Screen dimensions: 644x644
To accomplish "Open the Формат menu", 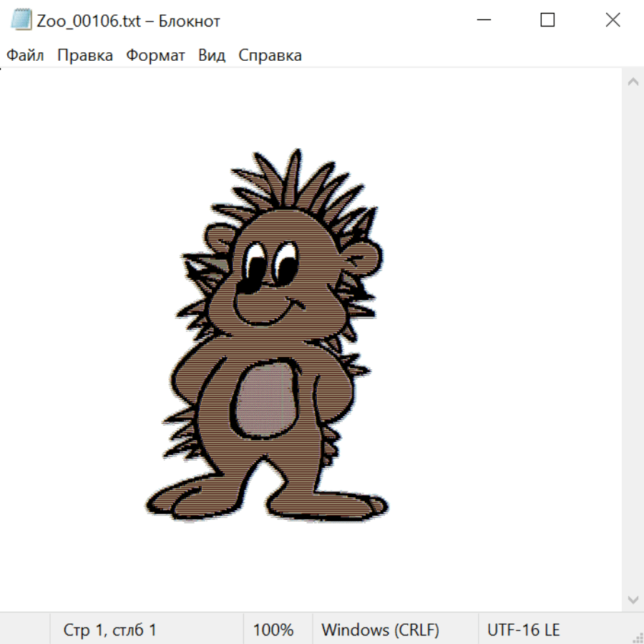I will click(x=155, y=56).
